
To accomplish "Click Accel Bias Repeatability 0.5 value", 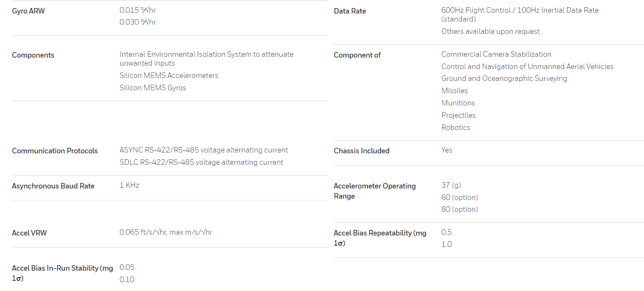I will (446, 232).
